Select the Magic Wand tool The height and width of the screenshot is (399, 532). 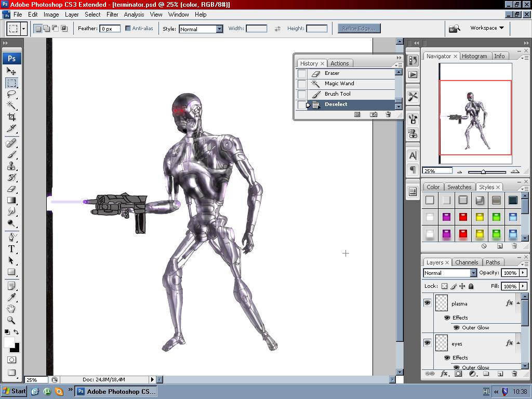[11, 105]
